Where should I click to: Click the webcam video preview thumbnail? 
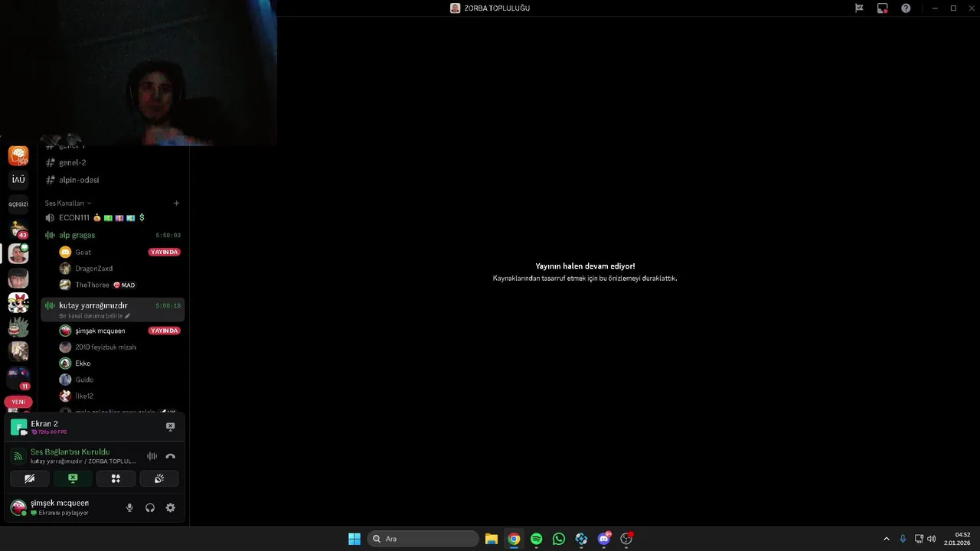point(139,73)
